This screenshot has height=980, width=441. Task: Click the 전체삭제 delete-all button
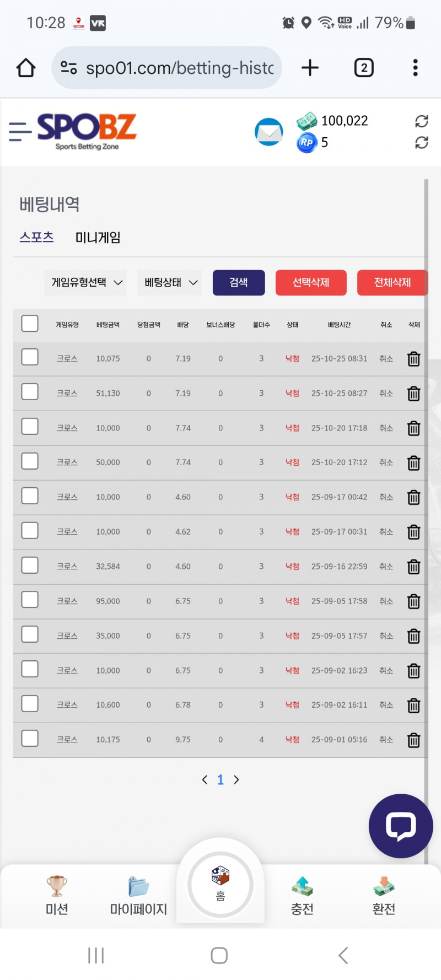pos(392,282)
